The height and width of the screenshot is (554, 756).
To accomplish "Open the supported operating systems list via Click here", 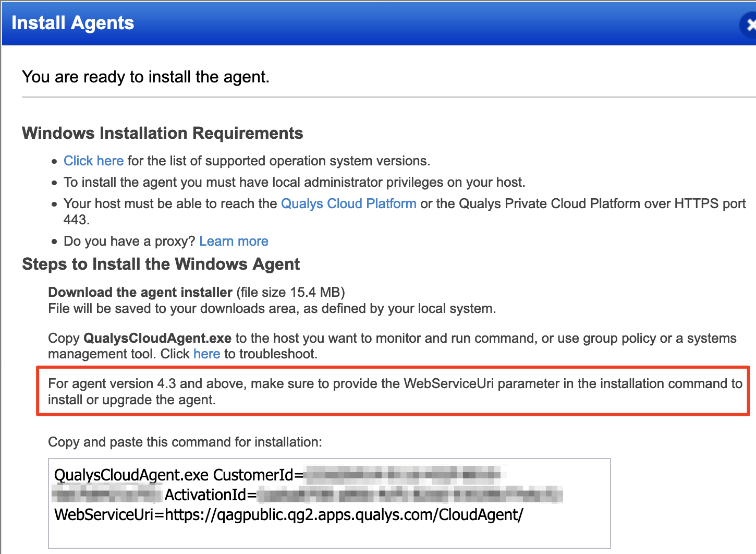I will tap(93, 161).
